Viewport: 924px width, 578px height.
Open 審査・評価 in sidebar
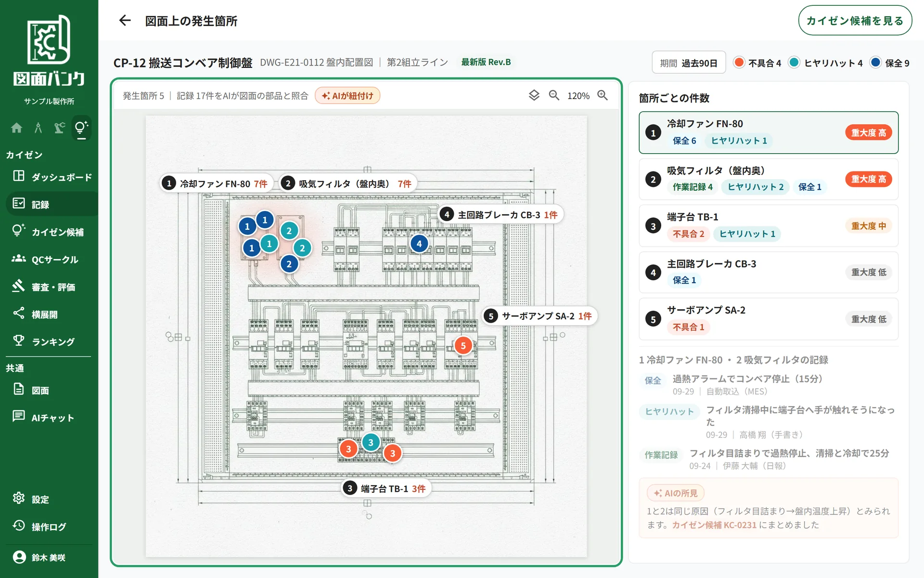click(x=51, y=287)
